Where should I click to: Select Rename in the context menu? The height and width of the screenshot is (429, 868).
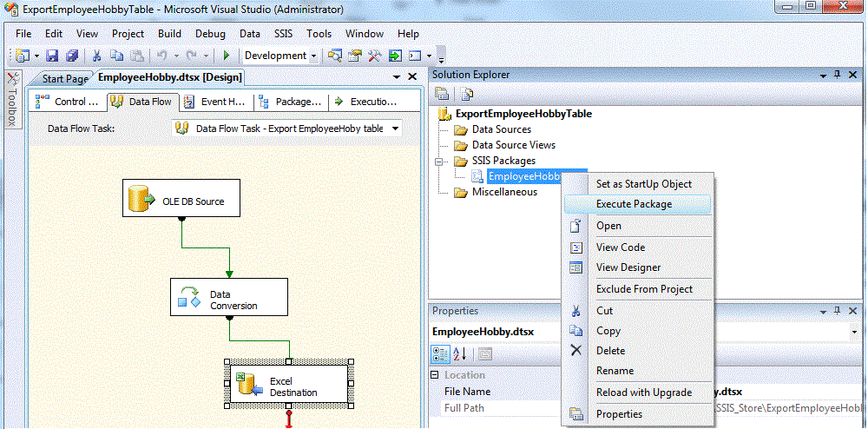[637, 370]
